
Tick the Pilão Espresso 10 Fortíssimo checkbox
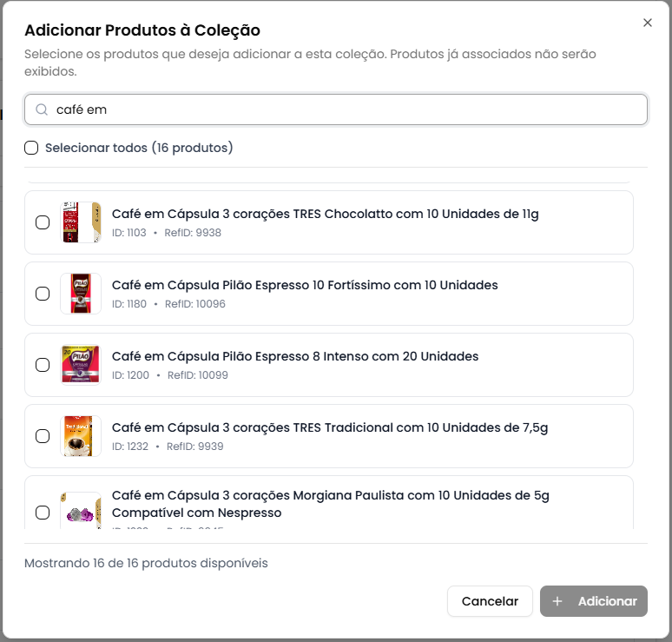tap(43, 294)
